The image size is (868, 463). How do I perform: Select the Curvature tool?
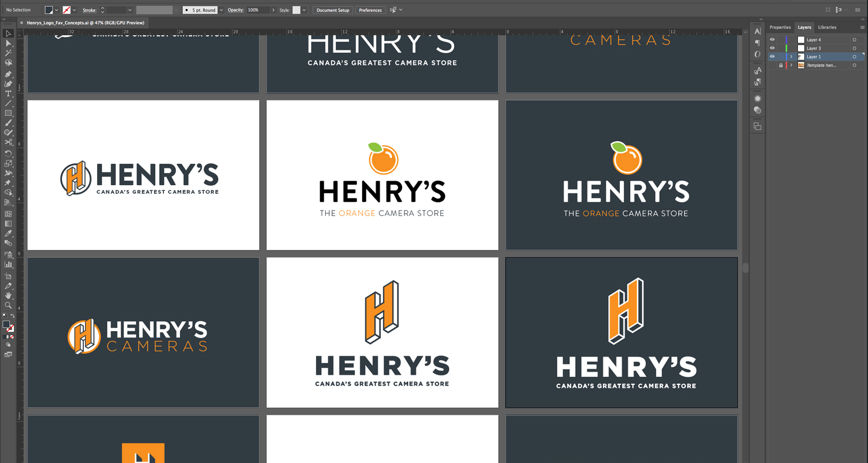[8, 84]
